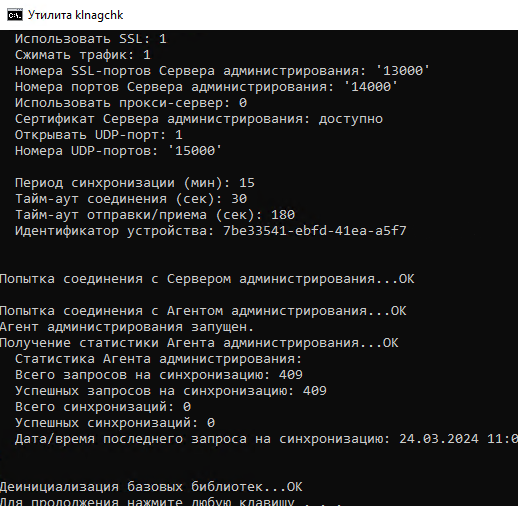Click the connection timeout value 30
This screenshot has height=506, width=518.
coord(239,199)
